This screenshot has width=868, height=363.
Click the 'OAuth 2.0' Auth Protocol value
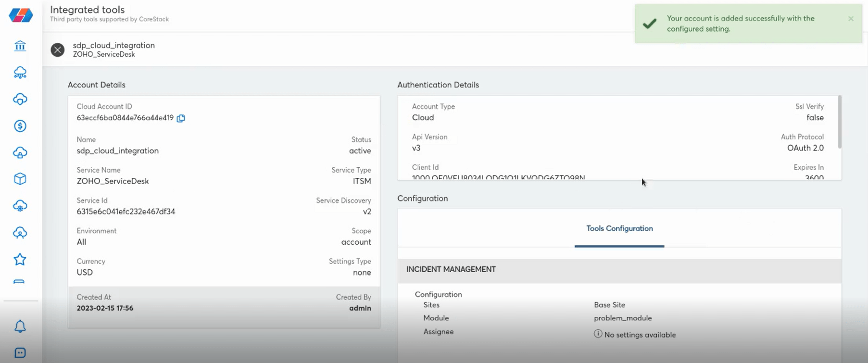(805, 148)
